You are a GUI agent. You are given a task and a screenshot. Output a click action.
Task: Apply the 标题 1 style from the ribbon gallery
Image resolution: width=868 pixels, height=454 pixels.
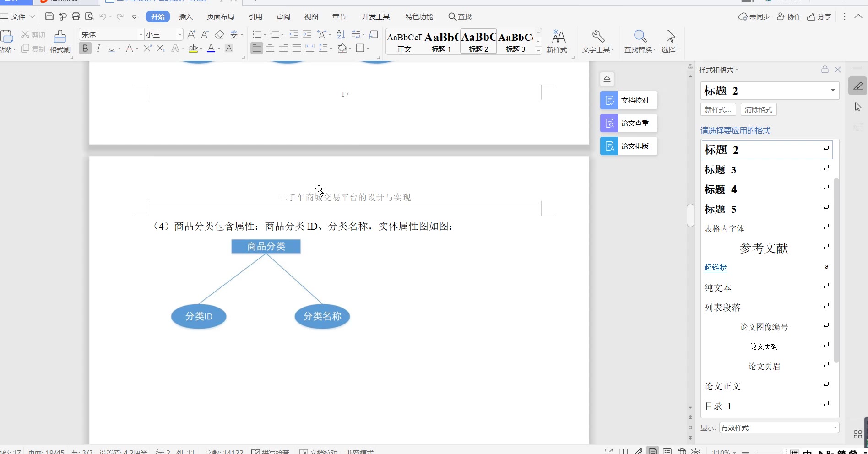(441, 42)
